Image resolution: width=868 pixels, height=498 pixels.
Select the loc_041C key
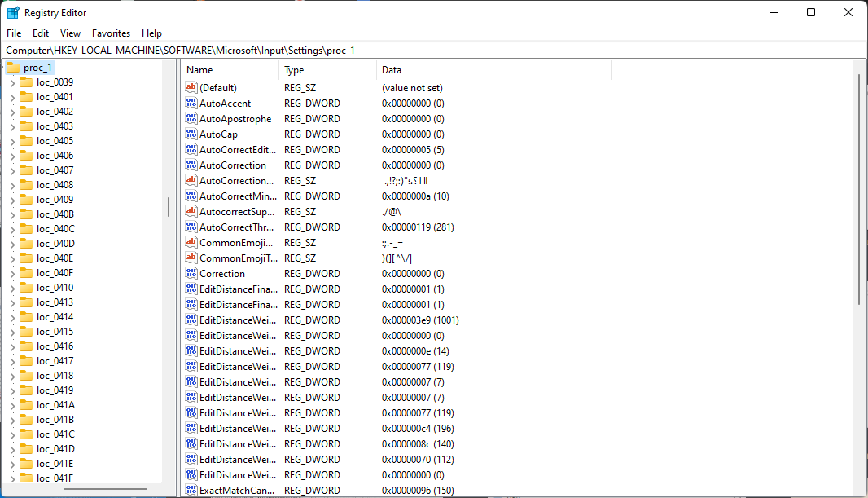pos(55,434)
